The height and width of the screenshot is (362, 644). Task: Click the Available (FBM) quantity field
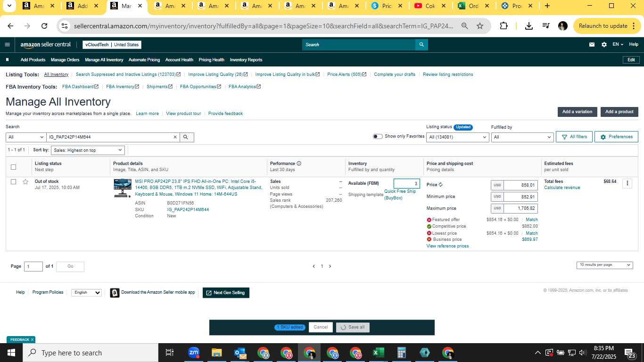pos(407,184)
